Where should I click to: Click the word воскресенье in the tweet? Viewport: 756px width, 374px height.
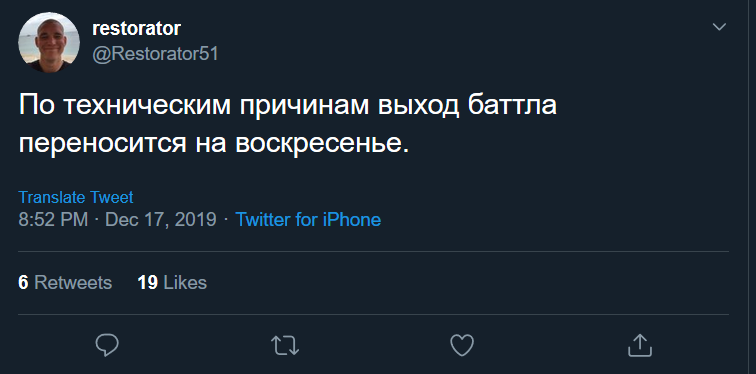tap(322, 144)
